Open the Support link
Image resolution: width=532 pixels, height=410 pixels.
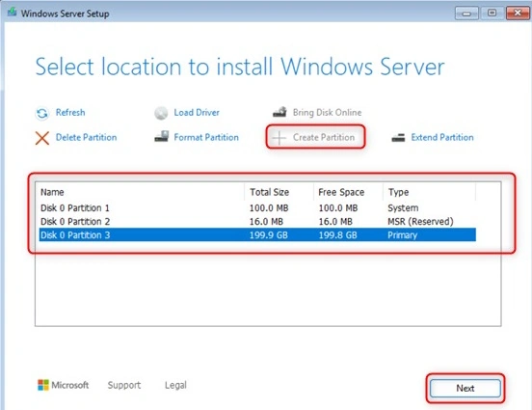[x=124, y=385]
